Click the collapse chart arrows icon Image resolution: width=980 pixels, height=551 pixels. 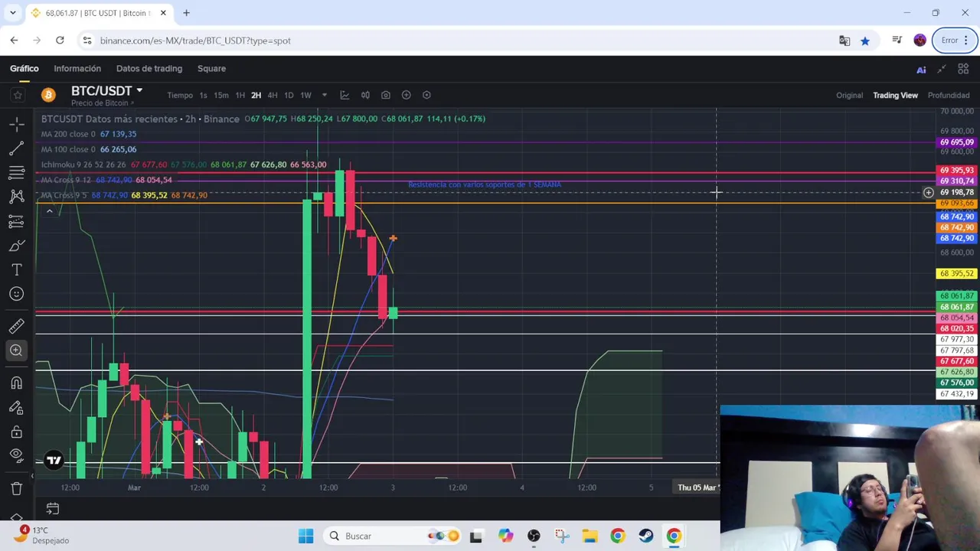coord(942,69)
